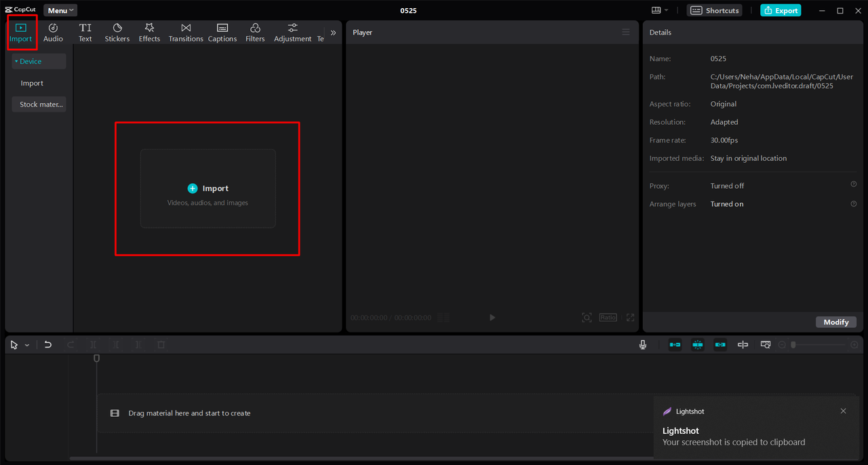The width and height of the screenshot is (868, 465).
Task: Open select tool mode dropdown arrow
Action: point(27,345)
